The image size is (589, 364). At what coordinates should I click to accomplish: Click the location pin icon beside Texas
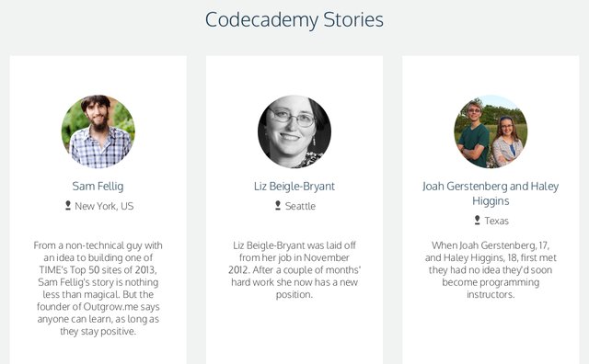coord(477,220)
